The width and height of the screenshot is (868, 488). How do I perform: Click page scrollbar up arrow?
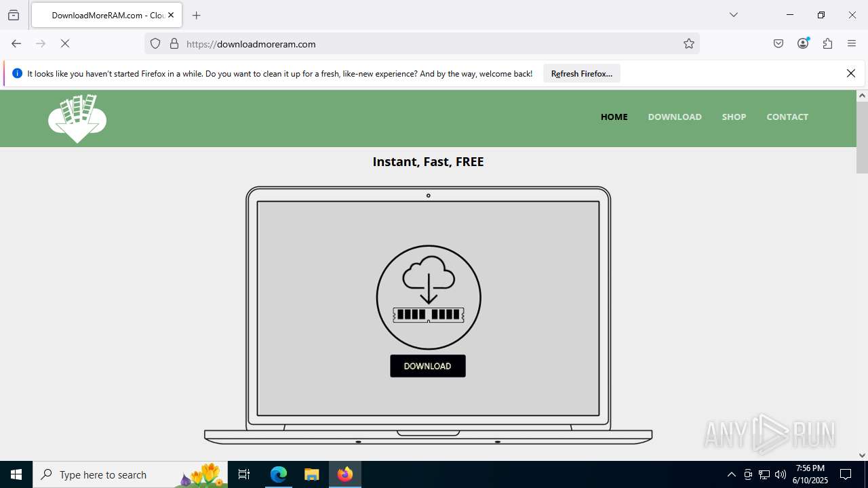tap(862, 96)
